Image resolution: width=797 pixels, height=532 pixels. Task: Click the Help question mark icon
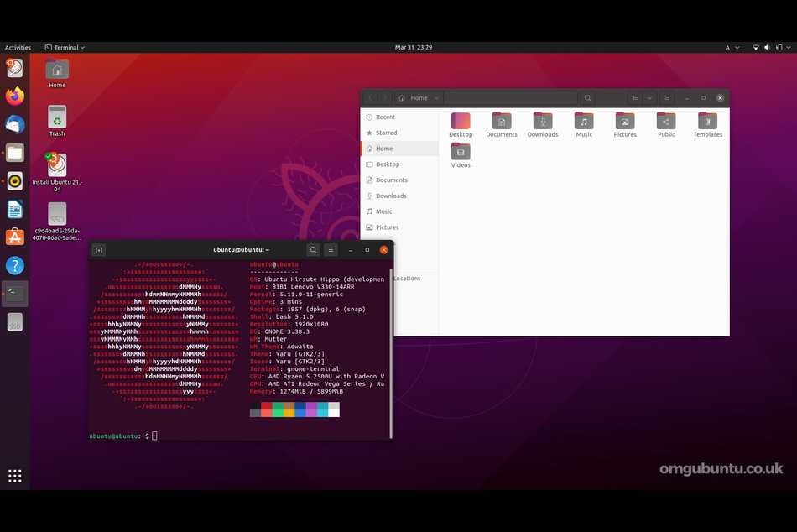(x=15, y=266)
